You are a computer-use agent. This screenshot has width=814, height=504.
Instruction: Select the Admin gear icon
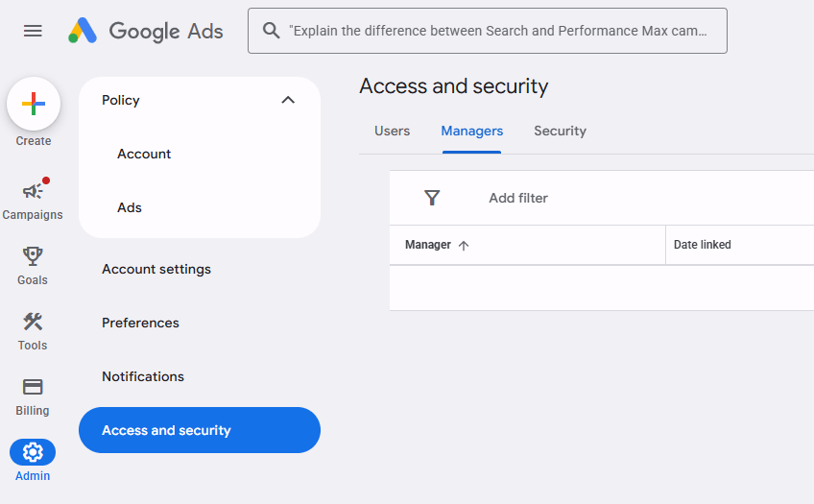pyautogui.click(x=33, y=452)
